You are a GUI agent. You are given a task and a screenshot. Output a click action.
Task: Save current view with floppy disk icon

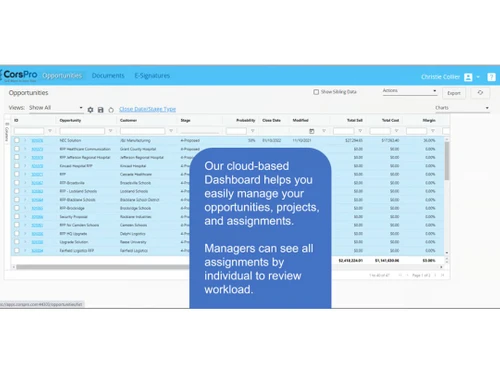[100, 110]
